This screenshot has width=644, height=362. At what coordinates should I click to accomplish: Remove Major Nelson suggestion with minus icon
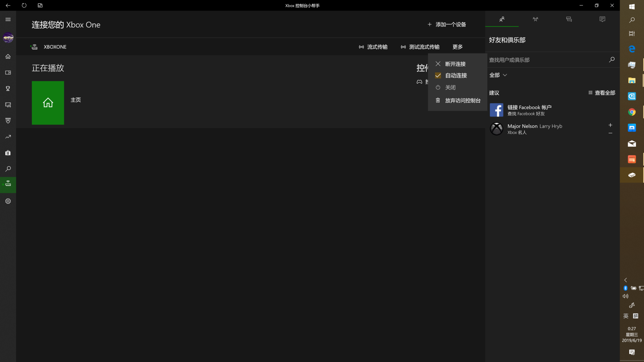[610, 133]
